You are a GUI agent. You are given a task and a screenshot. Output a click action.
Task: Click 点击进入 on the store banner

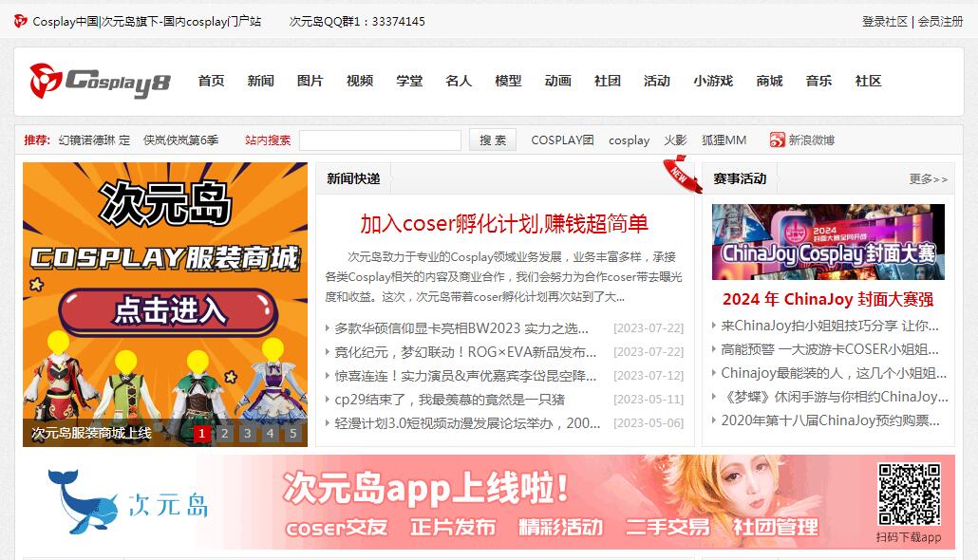tap(168, 311)
